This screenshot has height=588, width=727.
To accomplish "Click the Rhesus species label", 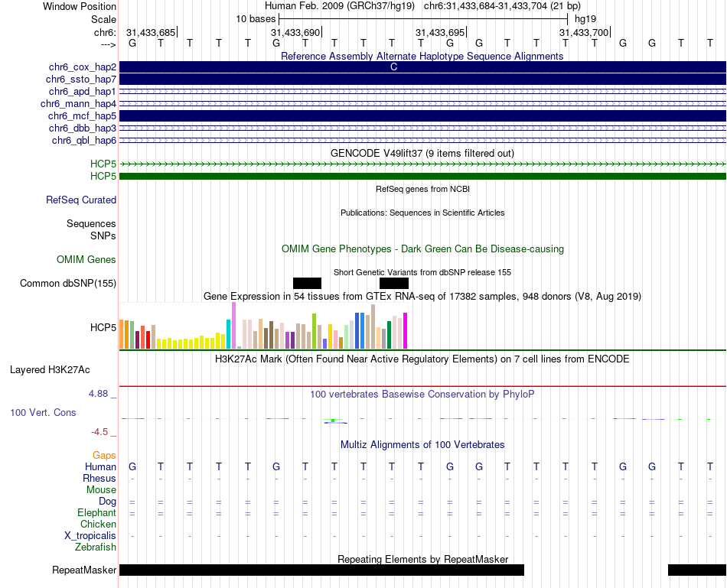I will tap(99, 478).
